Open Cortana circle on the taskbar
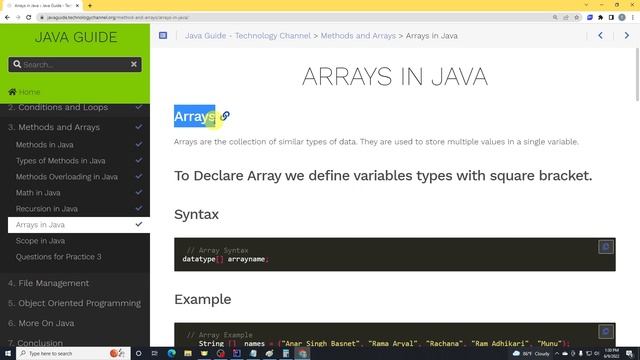Image resolution: width=640 pixels, height=360 pixels. coord(138,353)
